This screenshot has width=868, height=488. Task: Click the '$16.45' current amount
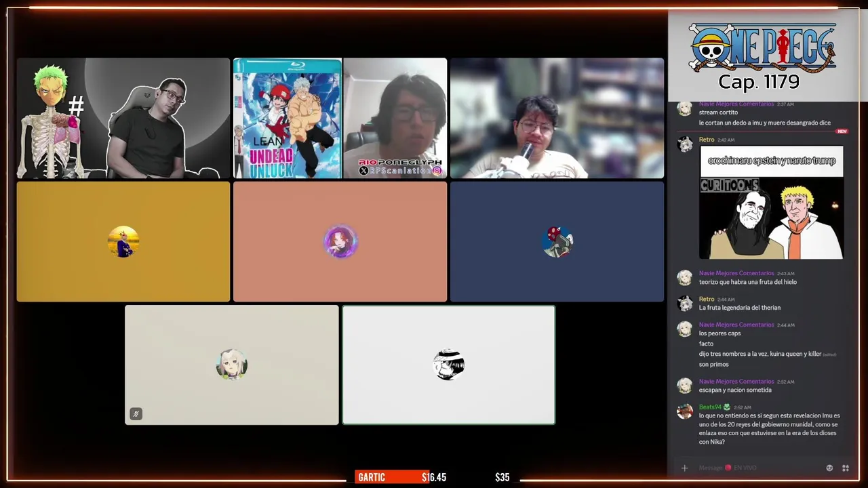(434, 477)
